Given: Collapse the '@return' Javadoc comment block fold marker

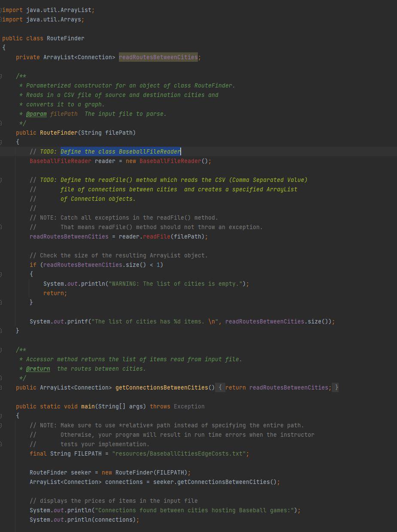Looking at the screenshot, I should (x=1, y=350).
